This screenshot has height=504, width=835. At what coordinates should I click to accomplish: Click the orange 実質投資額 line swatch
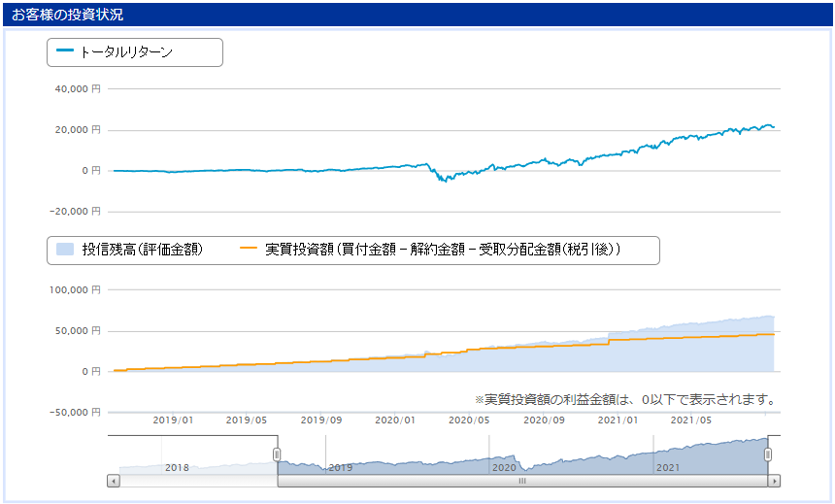pos(249,248)
